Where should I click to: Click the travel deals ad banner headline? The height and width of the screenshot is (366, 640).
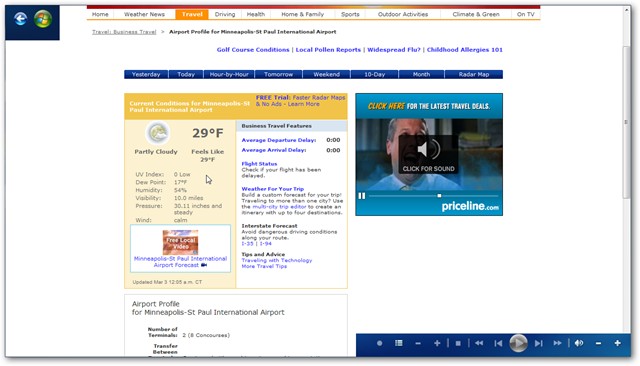coord(429,106)
